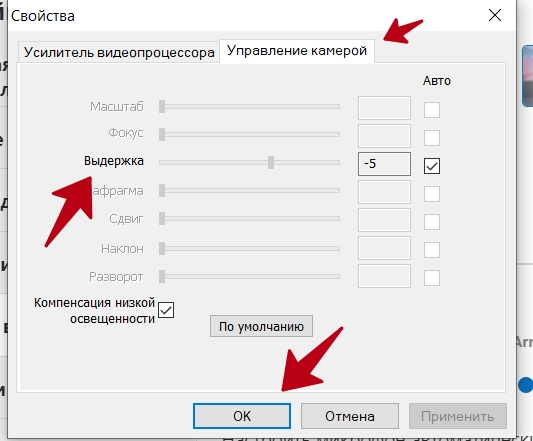Enable Auto checkbox for Масштаб
Screen dimensions: 533x441
[432, 110]
